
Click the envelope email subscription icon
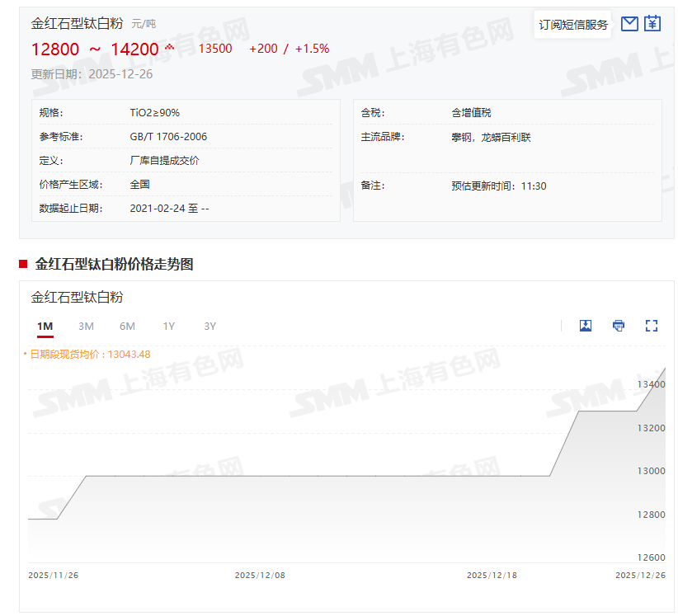click(629, 24)
